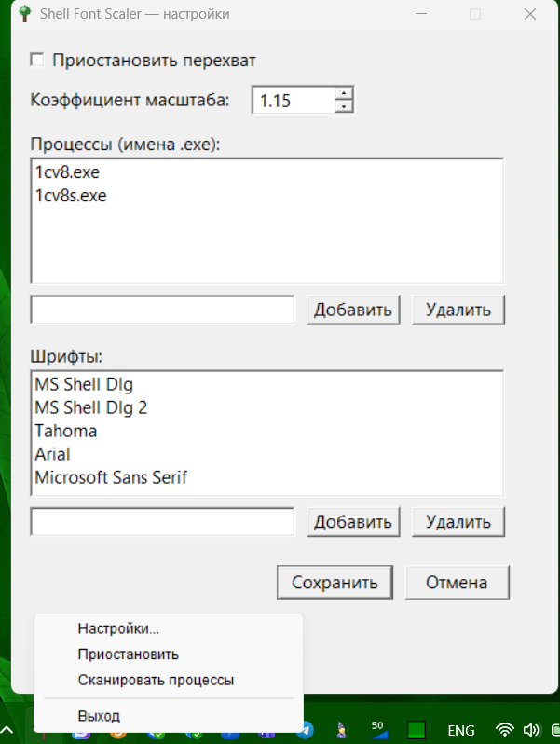560x744 pixels.
Task: Click the wizard figure tray icon
Action: pyautogui.click(x=341, y=730)
